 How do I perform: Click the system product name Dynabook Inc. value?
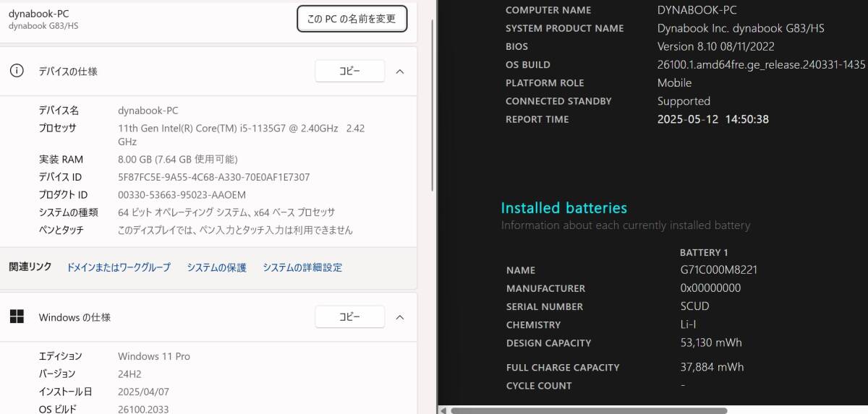coord(741,28)
